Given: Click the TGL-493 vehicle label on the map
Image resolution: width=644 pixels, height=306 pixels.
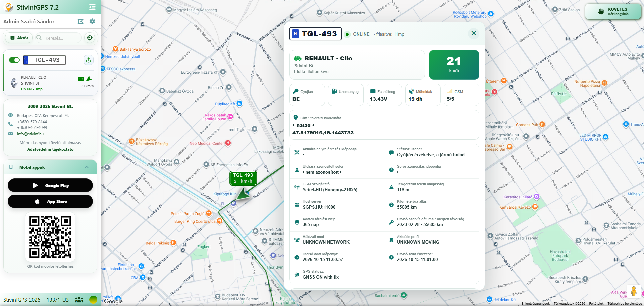Looking at the screenshot, I should click(243, 178).
